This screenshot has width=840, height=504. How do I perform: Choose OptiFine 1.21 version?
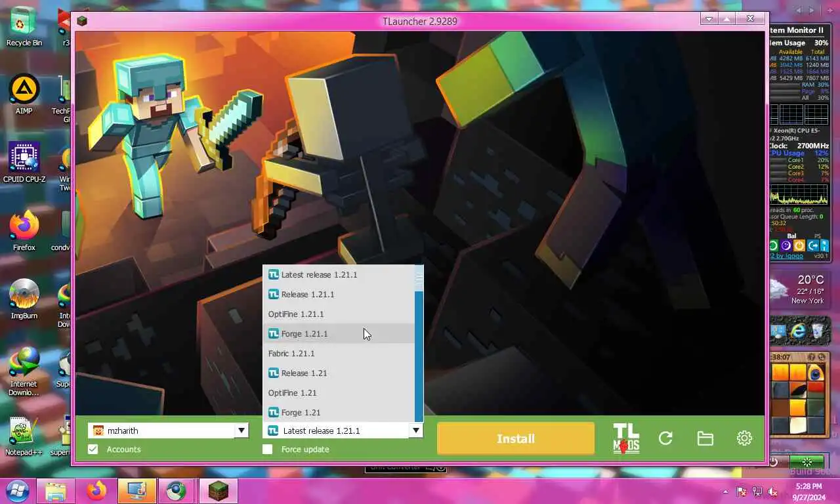(339, 393)
